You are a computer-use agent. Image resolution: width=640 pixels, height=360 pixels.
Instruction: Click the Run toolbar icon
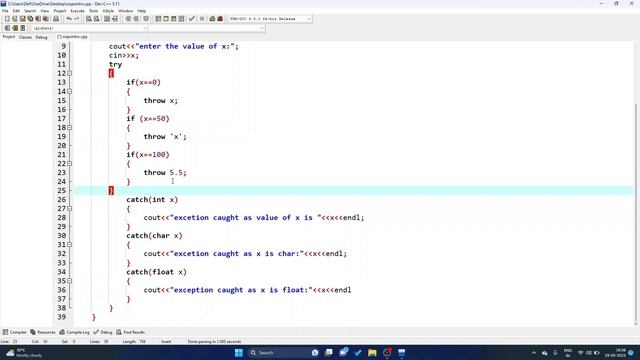(166, 19)
